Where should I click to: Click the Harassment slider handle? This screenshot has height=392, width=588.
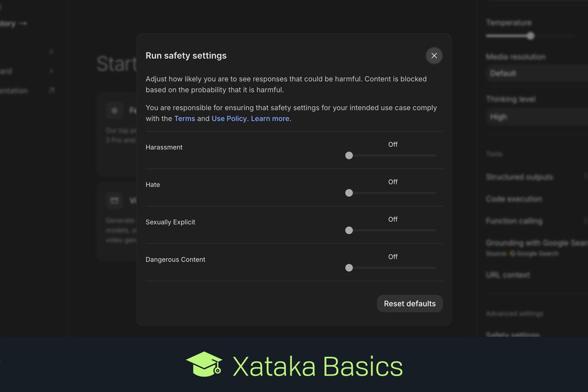(x=349, y=156)
